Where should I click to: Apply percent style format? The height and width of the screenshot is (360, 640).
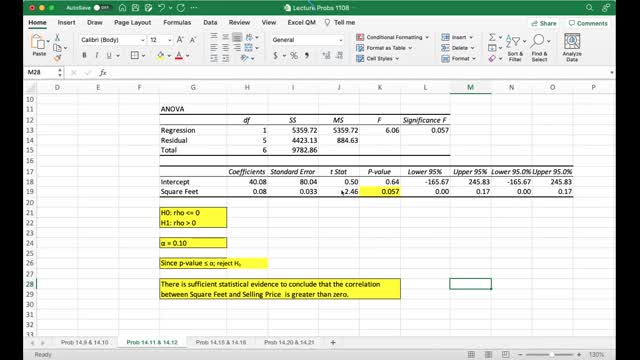click(x=294, y=56)
